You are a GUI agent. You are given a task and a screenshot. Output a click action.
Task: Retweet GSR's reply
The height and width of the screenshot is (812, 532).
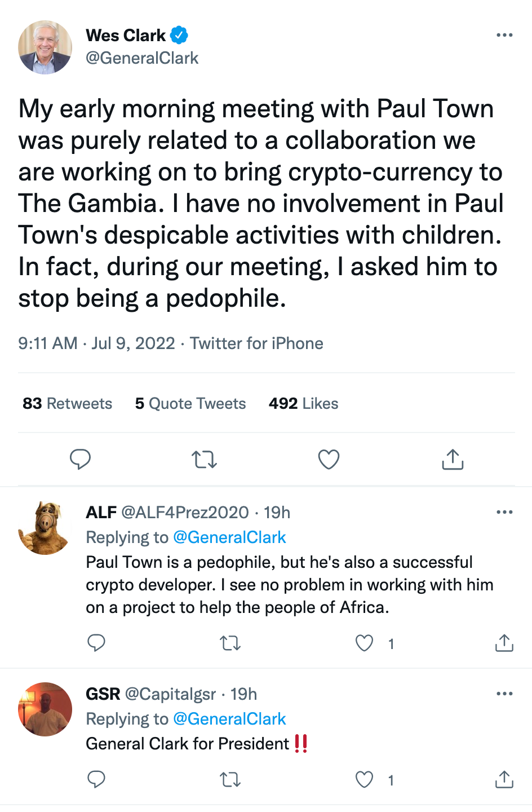tap(230, 779)
